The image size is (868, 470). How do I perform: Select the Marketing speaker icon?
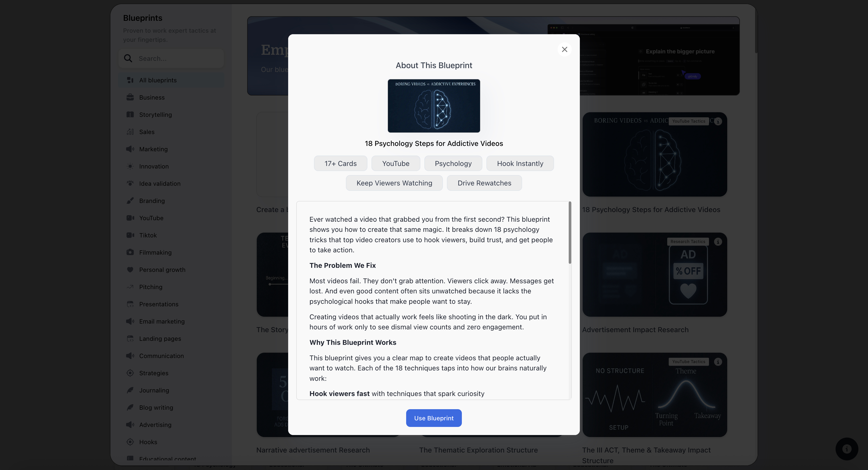pyautogui.click(x=130, y=149)
